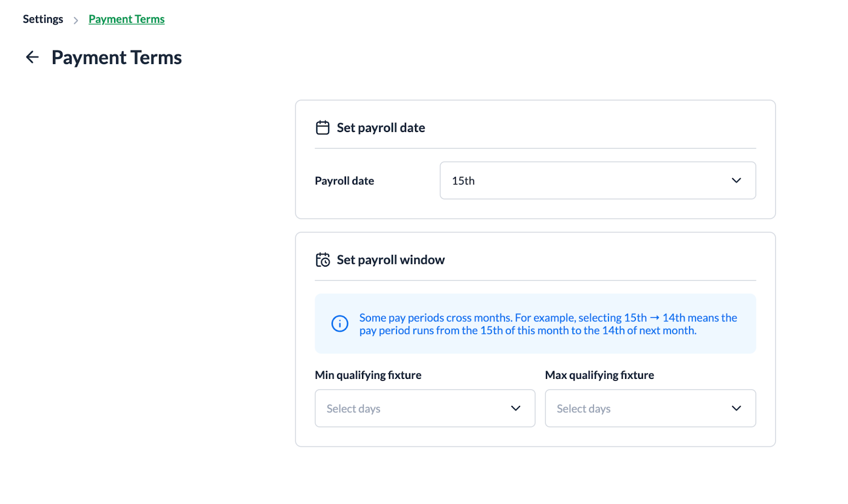Viewport: 848px width, 504px height.
Task: Open the Payment Terms breadcrumb link
Action: coord(127,20)
